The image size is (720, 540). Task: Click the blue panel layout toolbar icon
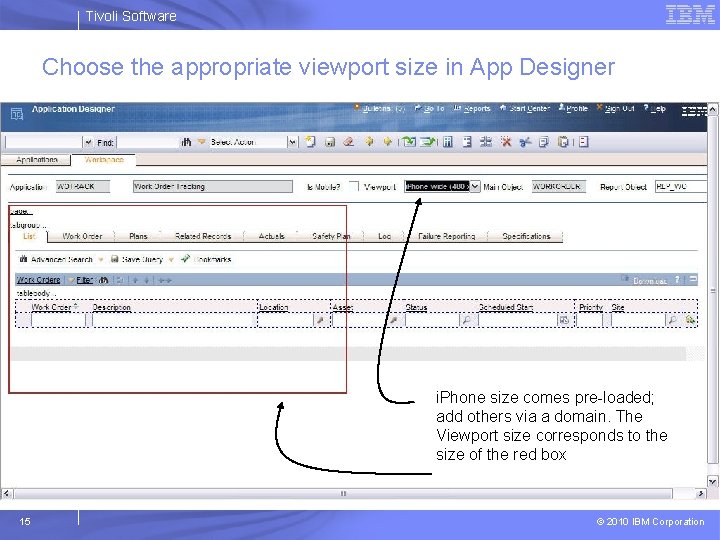point(448,142)
